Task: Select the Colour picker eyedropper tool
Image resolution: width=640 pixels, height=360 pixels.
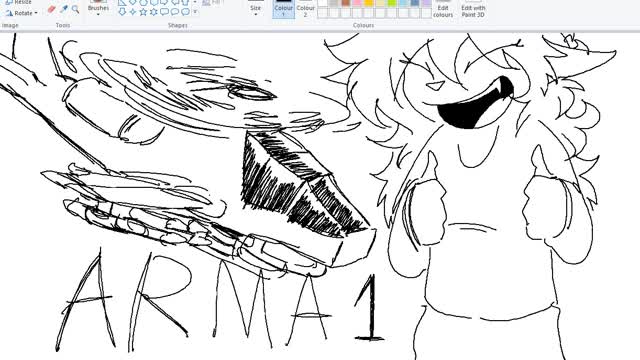Action: (64, 9)
